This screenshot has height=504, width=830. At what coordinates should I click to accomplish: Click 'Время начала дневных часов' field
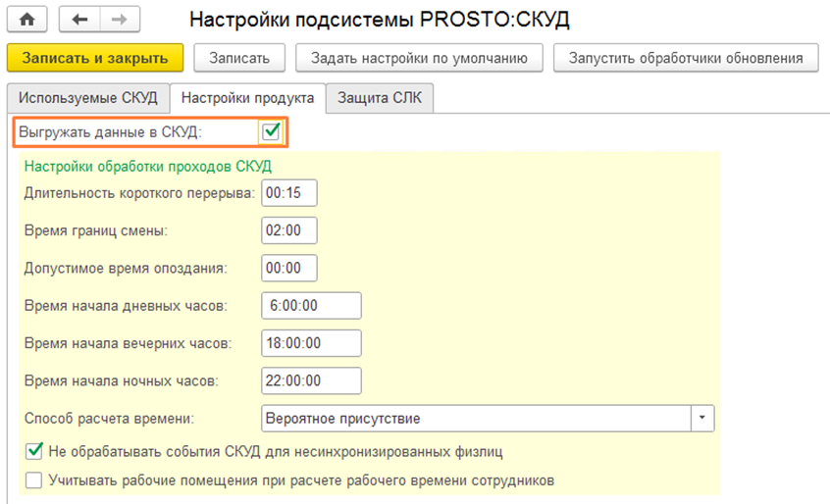tap(312, 306)
